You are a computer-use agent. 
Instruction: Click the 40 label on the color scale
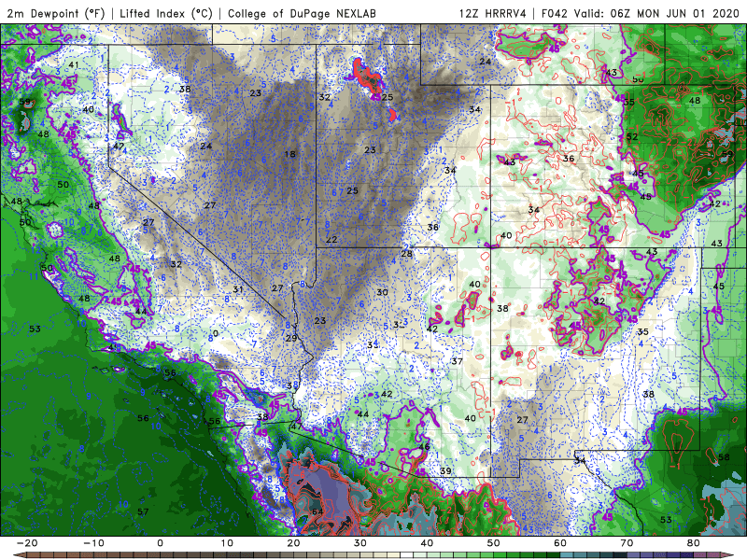tap(427, 543)
